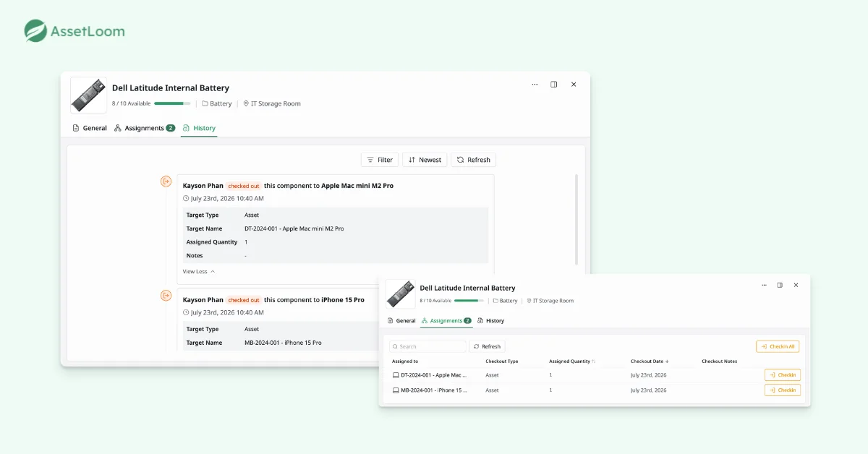This screenshot has height=454, width=868.
Task: Click the checkout icon for the iPhone 15 Pro entry
Action: pos(166,295)
